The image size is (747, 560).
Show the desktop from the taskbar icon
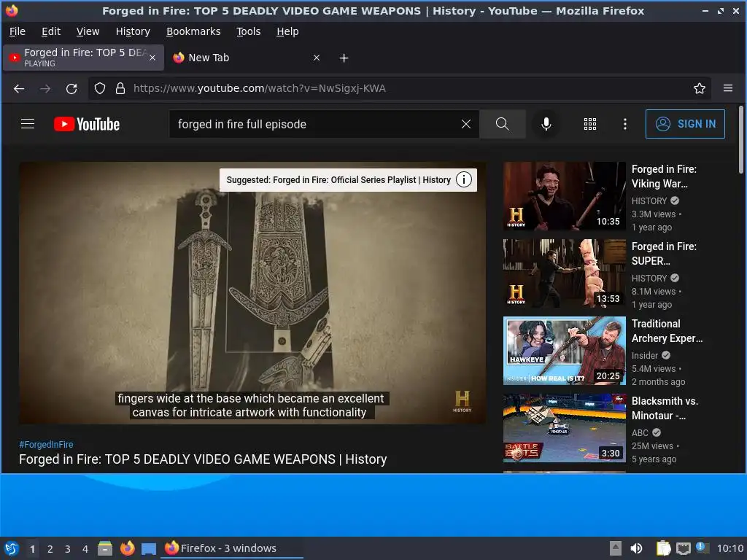(x=149, y=548)
